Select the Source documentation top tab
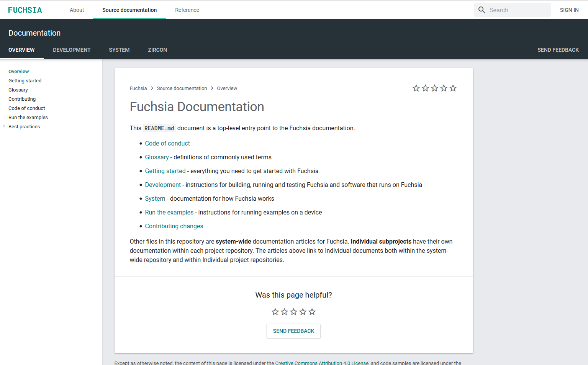This screenshot has width=588, height=365. click(129, 10)
